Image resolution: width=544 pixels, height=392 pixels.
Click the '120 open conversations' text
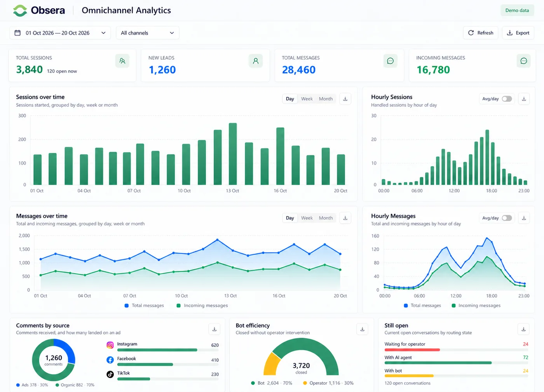click(408, 383)
